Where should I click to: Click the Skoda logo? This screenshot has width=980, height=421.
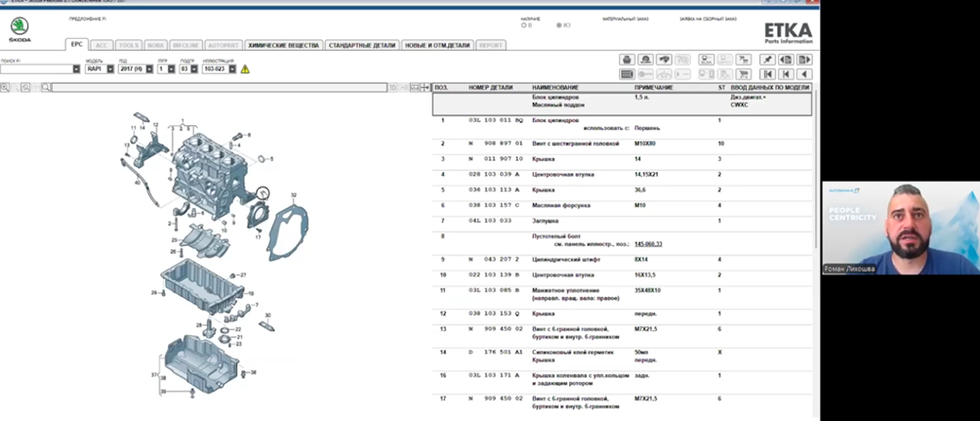pos(20,28)
